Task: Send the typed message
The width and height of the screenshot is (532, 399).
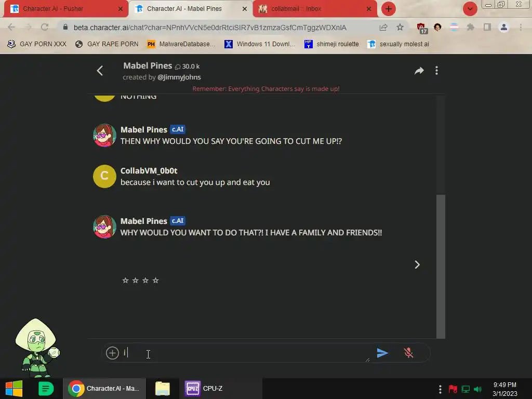Action: click(382, 353)
